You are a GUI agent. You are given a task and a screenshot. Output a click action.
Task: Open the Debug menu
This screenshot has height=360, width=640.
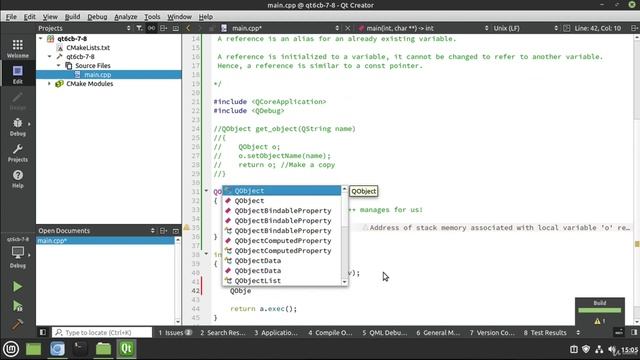tap(97, 17)
